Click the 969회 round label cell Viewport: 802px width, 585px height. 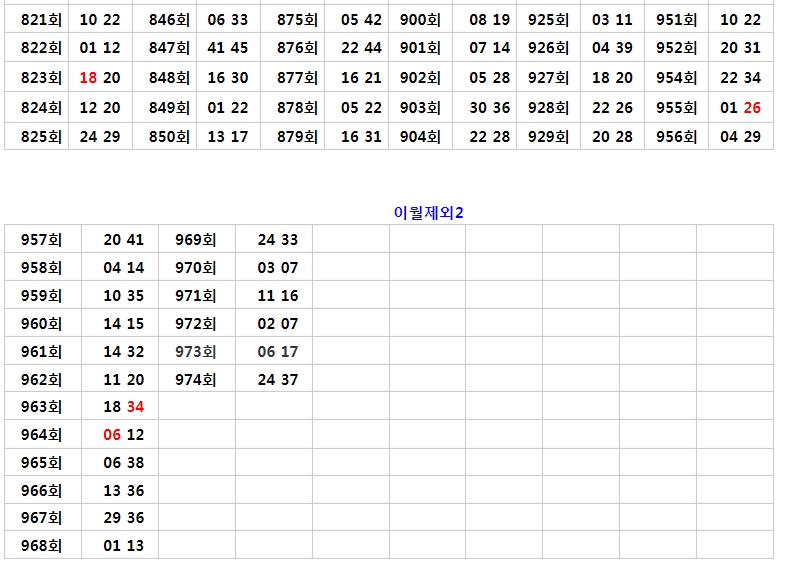195,239
